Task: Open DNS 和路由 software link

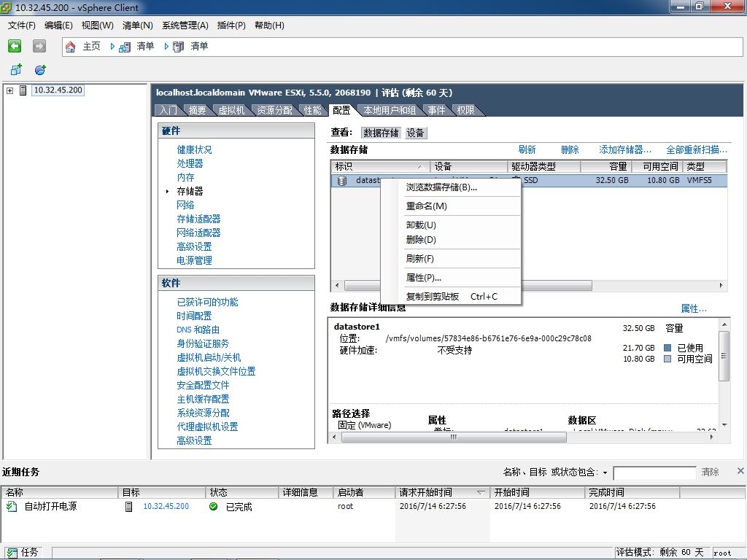Action: (x=198, y=330)
